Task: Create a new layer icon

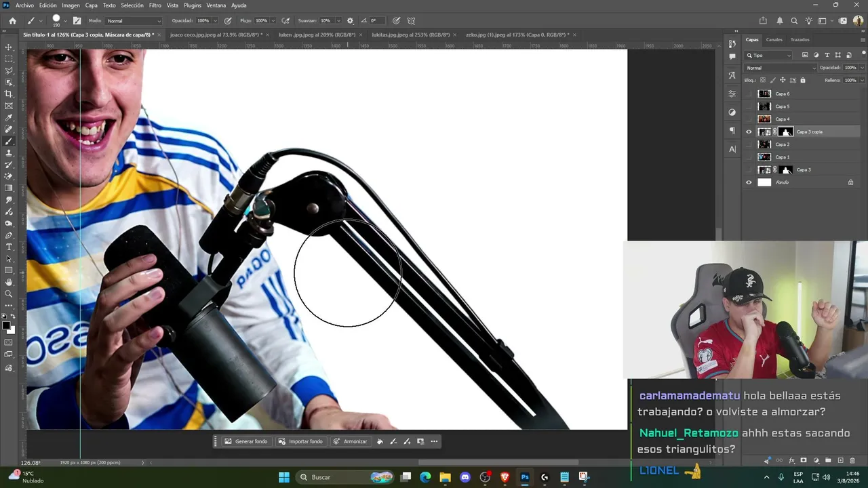Action: click(840, 460)
